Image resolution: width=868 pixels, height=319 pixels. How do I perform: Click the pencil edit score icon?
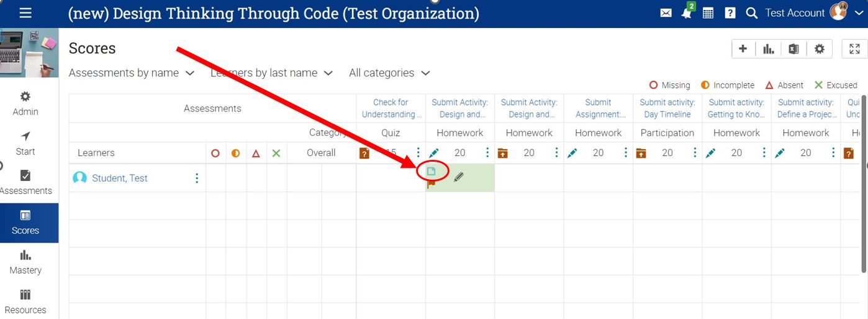pyautogui.click(x=459, y=177)
